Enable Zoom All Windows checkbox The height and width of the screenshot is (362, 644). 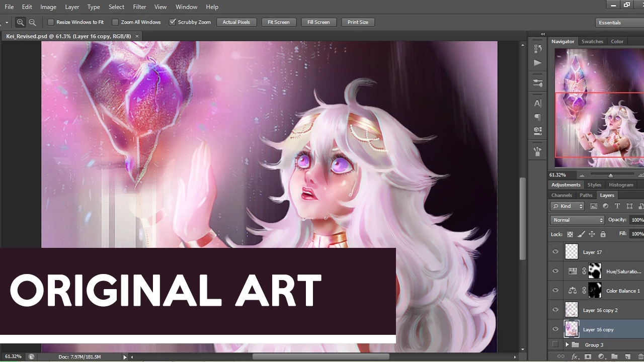tap(115, 22)
